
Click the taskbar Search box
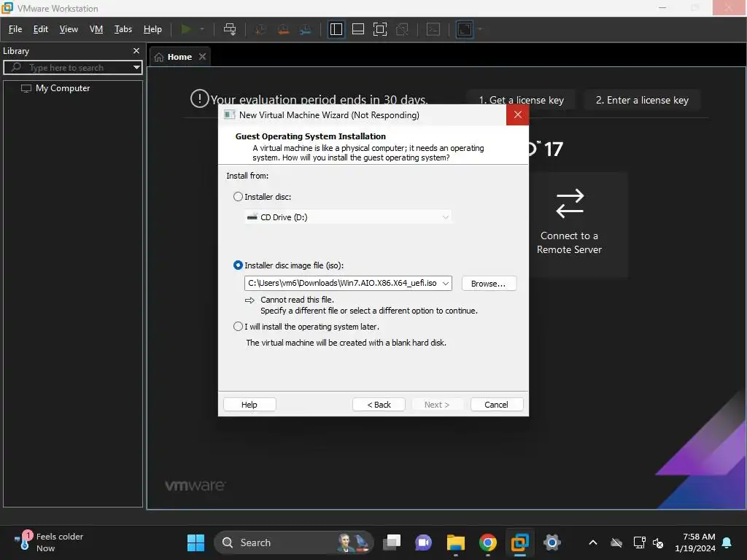[294, 542]
